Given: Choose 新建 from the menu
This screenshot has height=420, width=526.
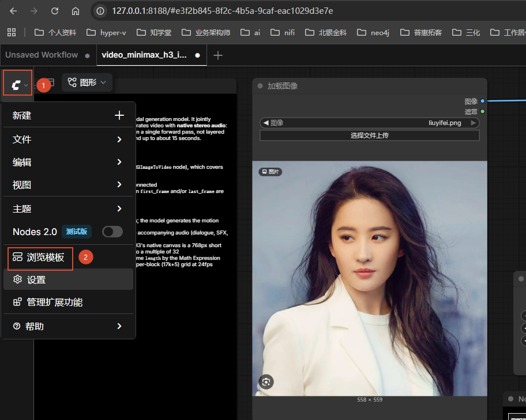Looking at the screenshot, I should 69,115.
